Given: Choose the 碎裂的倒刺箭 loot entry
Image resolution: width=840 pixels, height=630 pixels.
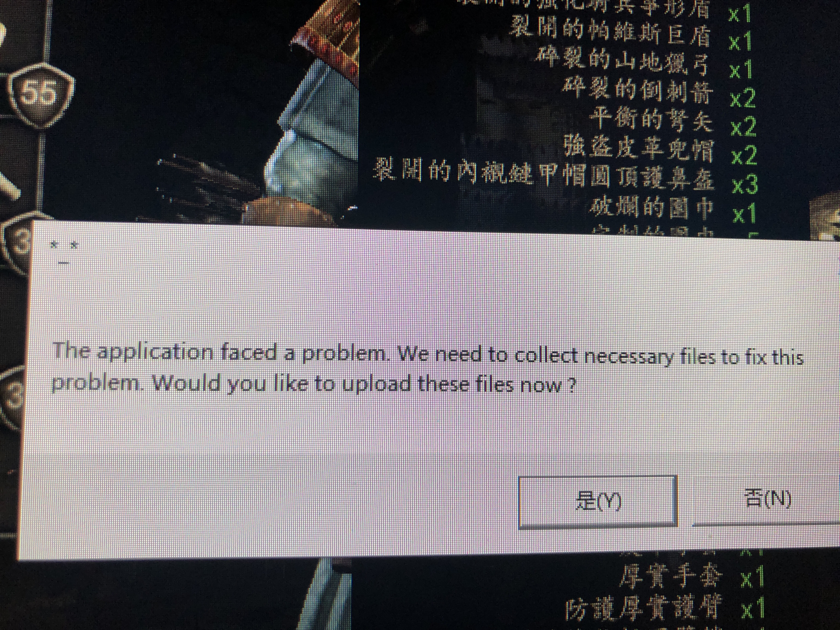Looking at the screenshot, I should [638, 91].
